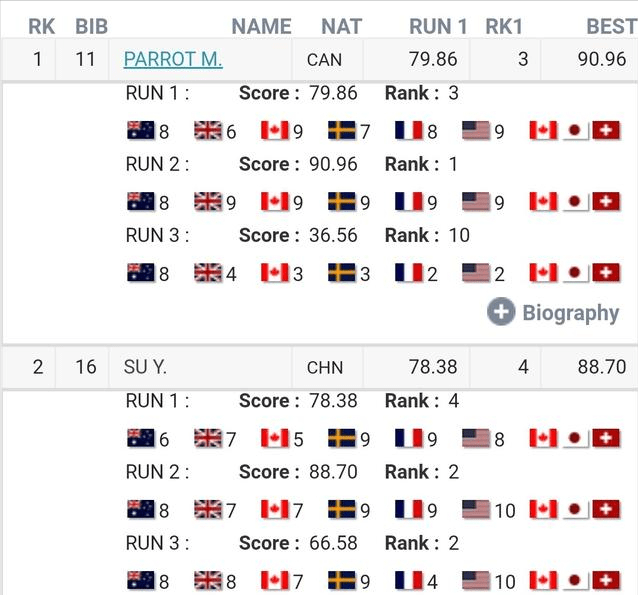Click the Canadian flag scoring 5 in Su's Run 1
Image resolution: width=638 pixels, height=595 pixels.
click(x=274, y=438)
